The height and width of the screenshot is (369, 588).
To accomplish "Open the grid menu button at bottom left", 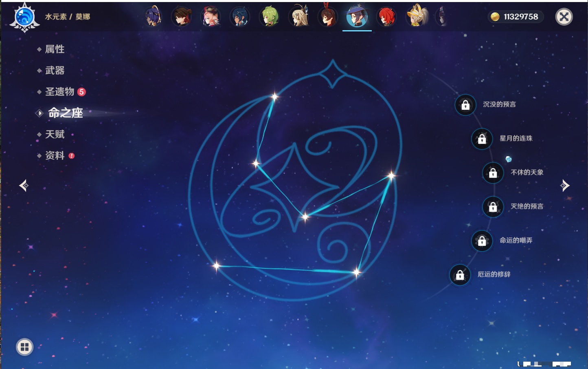I will click(x=24, y=347).
